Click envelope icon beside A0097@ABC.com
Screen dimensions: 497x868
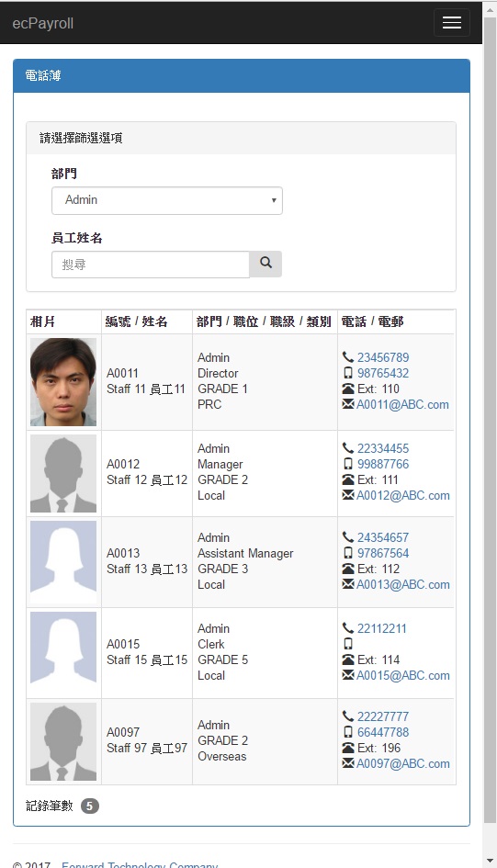(x=347, y=763)
